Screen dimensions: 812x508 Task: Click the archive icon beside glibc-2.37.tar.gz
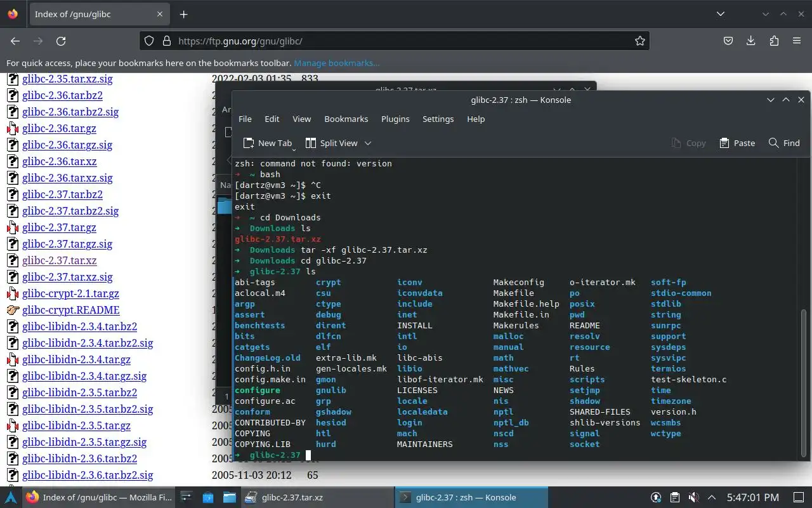[13, 227]
